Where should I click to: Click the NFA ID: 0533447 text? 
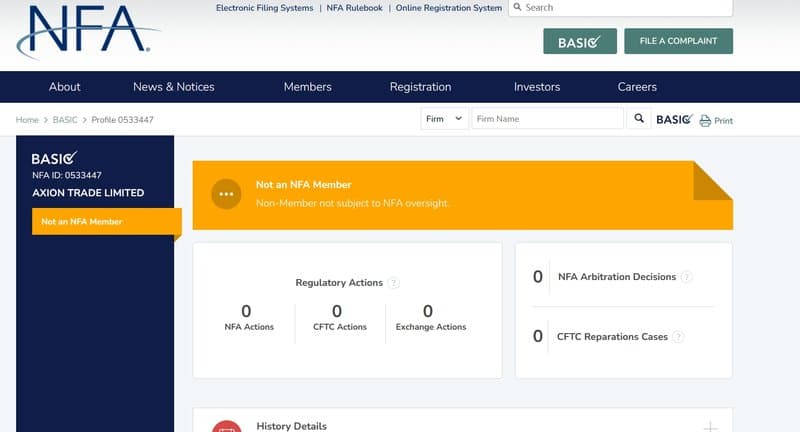[x=67, y=175]
